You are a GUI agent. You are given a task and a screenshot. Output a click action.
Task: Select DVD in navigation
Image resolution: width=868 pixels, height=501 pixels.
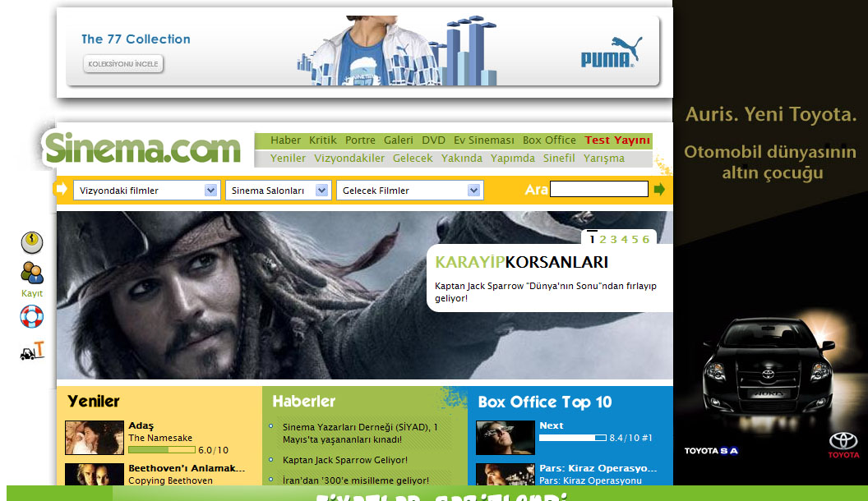(x=433, y=140)
